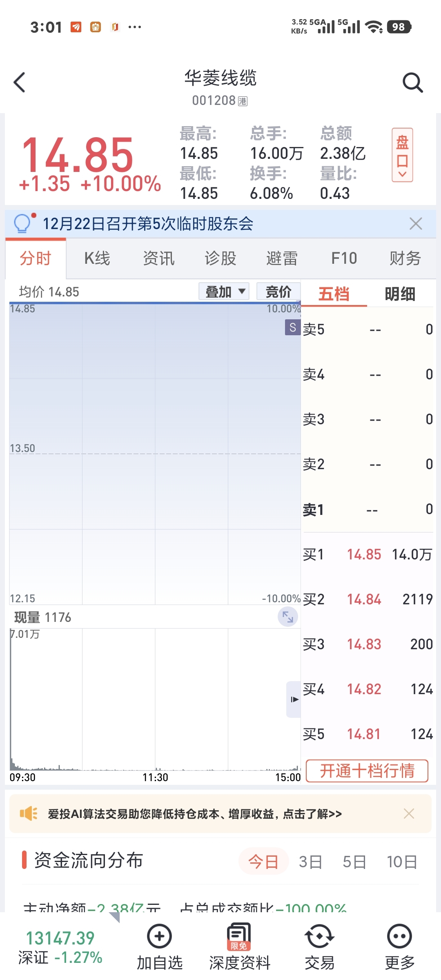Toggle the 竞价 auction view
The height and width of the screenshot is (980, 441).
point(278,292)
